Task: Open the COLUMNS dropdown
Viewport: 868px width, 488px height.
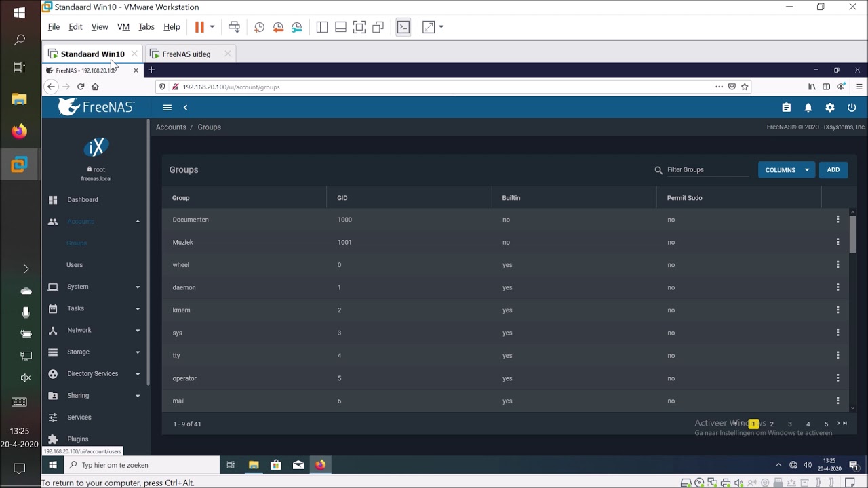Action: [x=787, y=170]
